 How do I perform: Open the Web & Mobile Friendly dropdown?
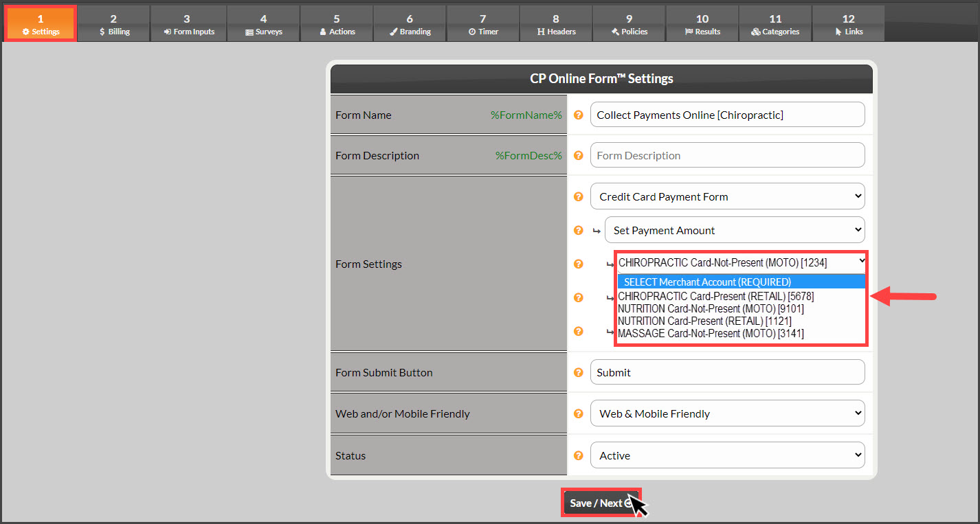point(727,413)
